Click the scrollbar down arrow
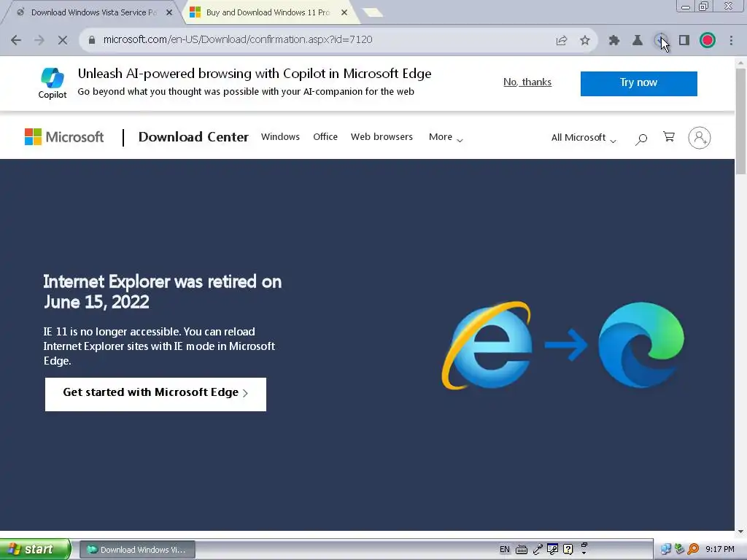This screenshot has height=560, width=747. point(740,532)
